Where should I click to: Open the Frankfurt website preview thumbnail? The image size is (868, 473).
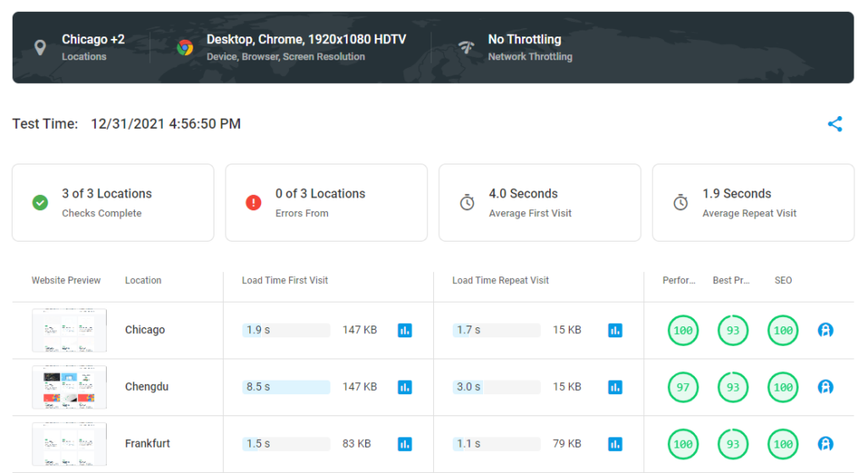click(70, 443)
